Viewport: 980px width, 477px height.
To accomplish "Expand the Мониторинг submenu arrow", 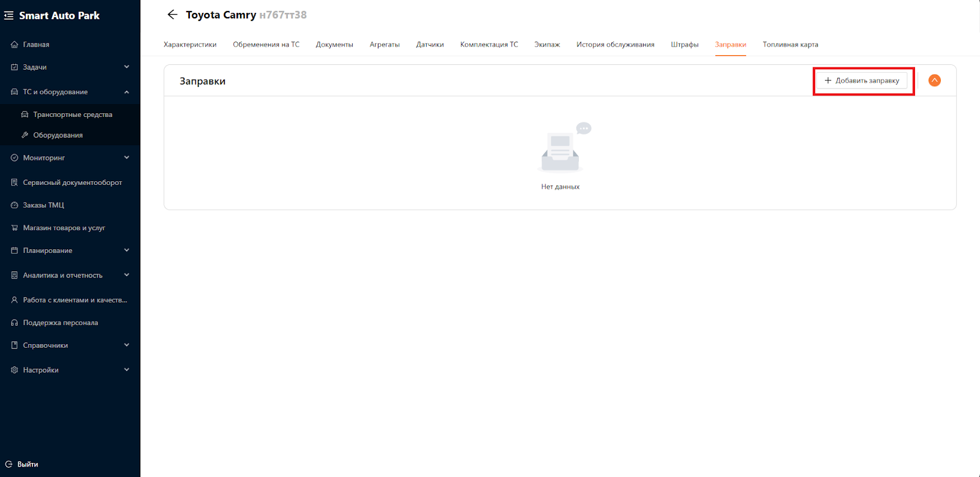I will [127, 157].
